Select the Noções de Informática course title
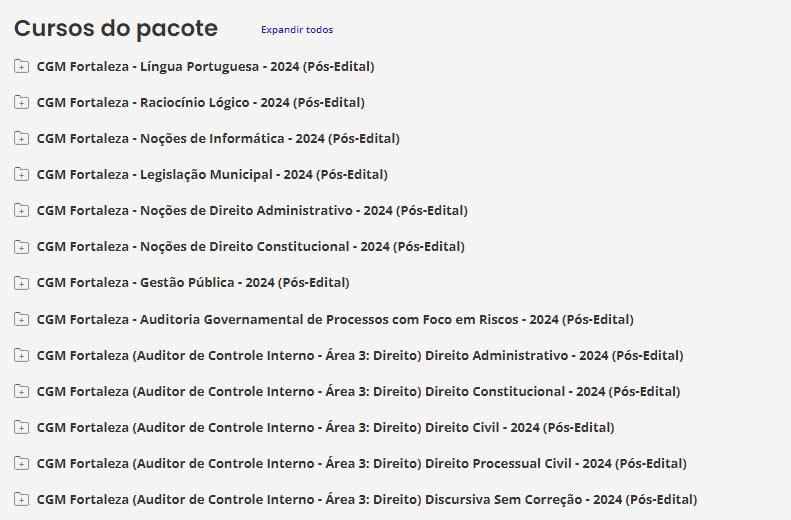 (218, 139)
